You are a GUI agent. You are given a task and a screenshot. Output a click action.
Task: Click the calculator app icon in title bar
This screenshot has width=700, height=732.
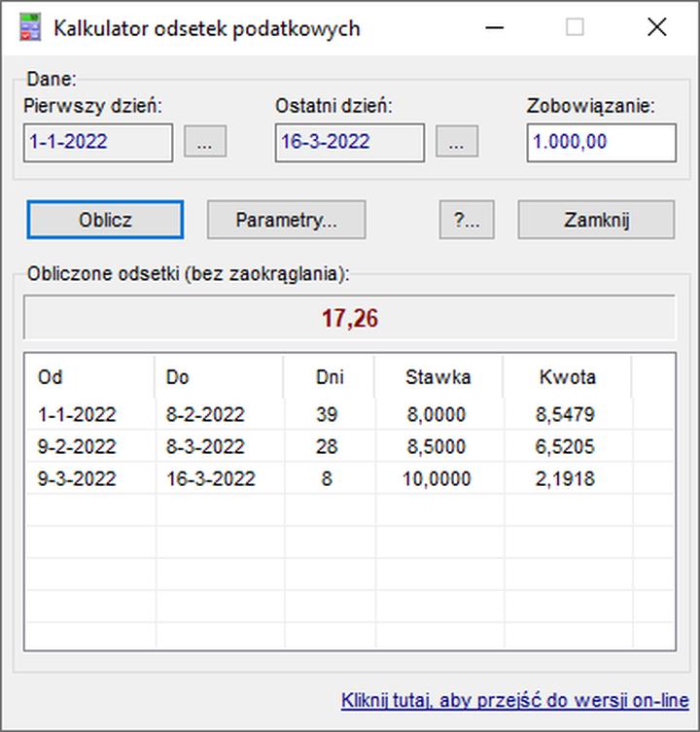coord(30,27)
